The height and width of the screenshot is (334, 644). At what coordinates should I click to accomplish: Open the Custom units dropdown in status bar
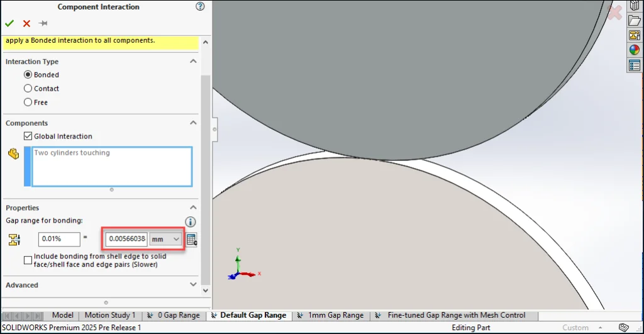click(582, 328)
